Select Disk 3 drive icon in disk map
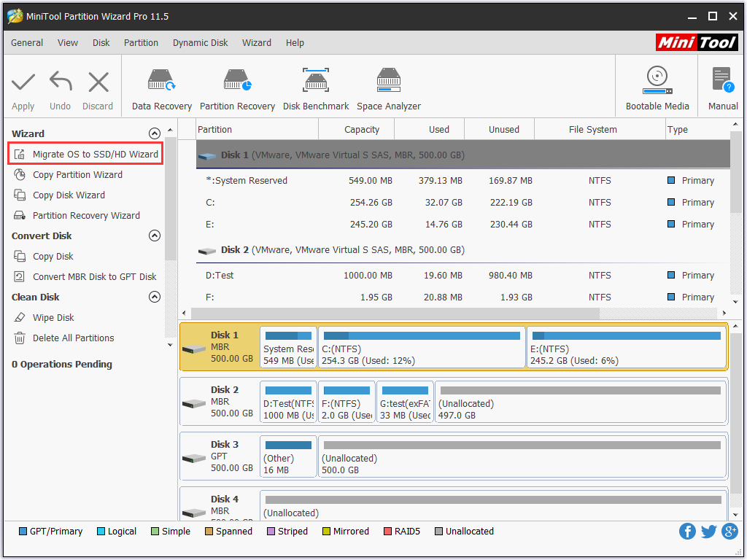Viewport: 747px width, 560px height. click(194, 458)
